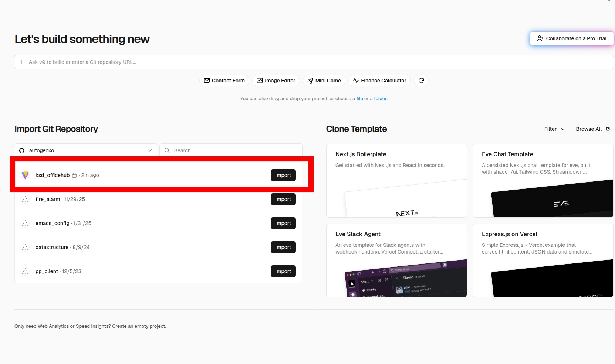Viewport: 615px width, 364px height.
Task: Click the external link icon by Browse All
Action: tap(608, 129)
